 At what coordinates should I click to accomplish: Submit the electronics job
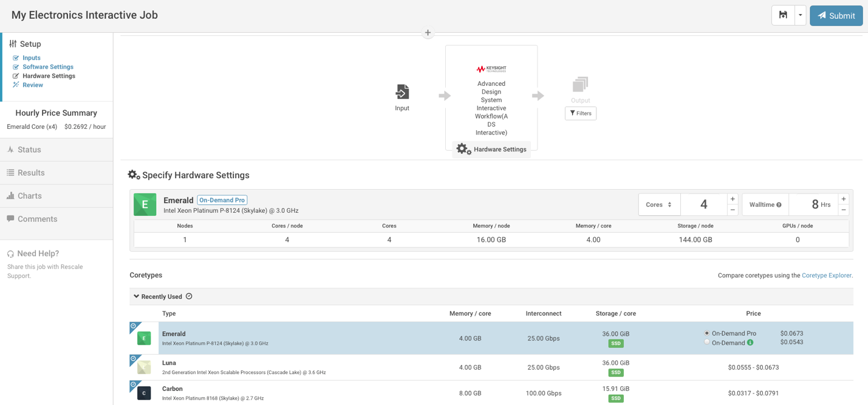836,16
